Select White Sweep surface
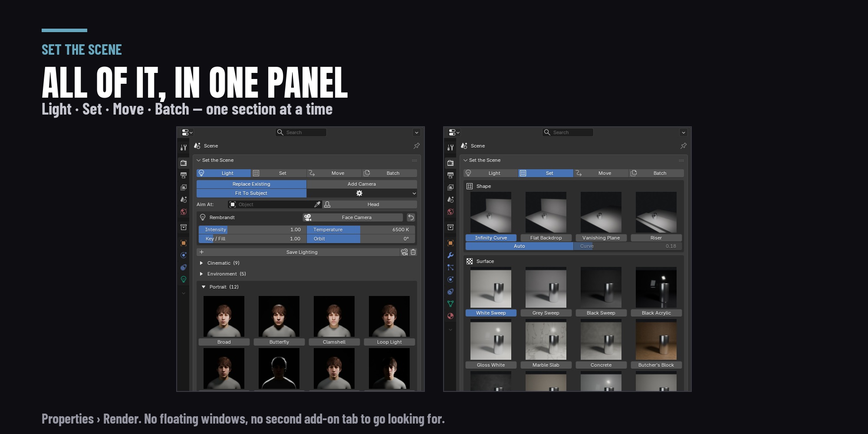Viewport: 868px width, 434px height. [x=491, y=313]
